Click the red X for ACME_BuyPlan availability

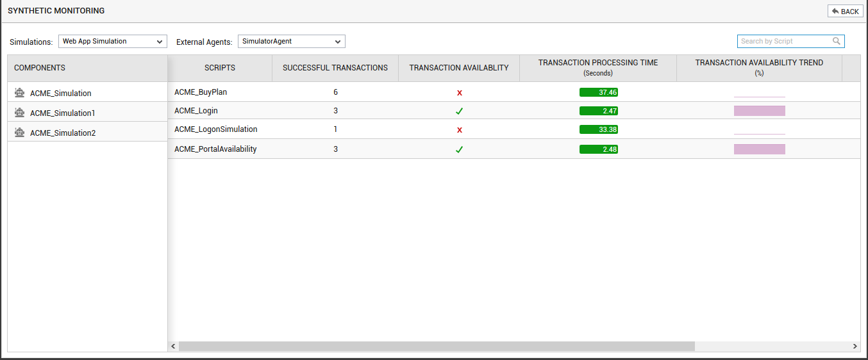pyautogui.click(x=460, y=93)
